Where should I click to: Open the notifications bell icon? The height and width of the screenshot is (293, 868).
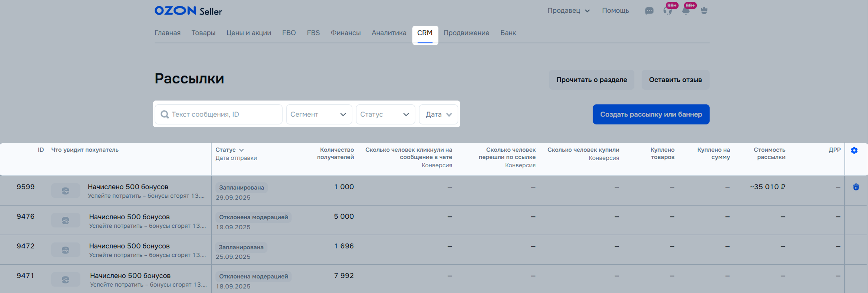coord(685,11)
